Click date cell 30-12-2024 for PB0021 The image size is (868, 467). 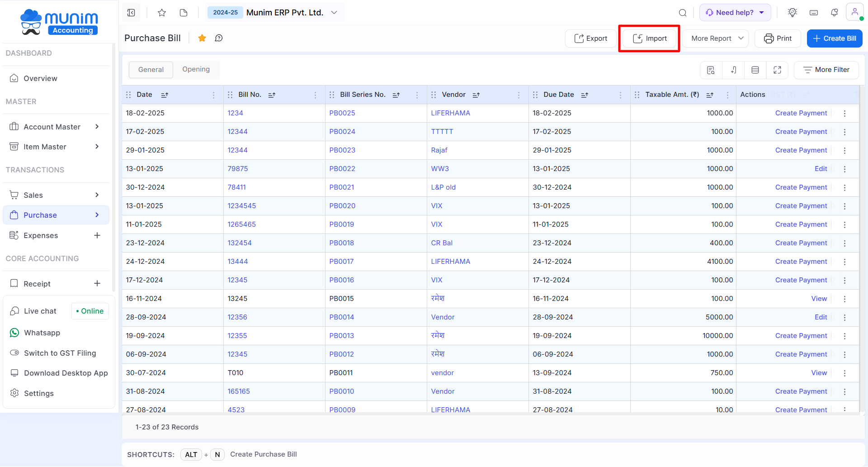point(145,187)
